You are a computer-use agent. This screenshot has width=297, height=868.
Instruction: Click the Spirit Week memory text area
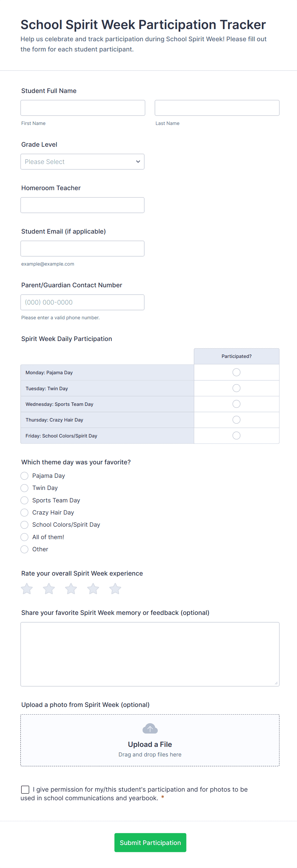coord(150,654)
